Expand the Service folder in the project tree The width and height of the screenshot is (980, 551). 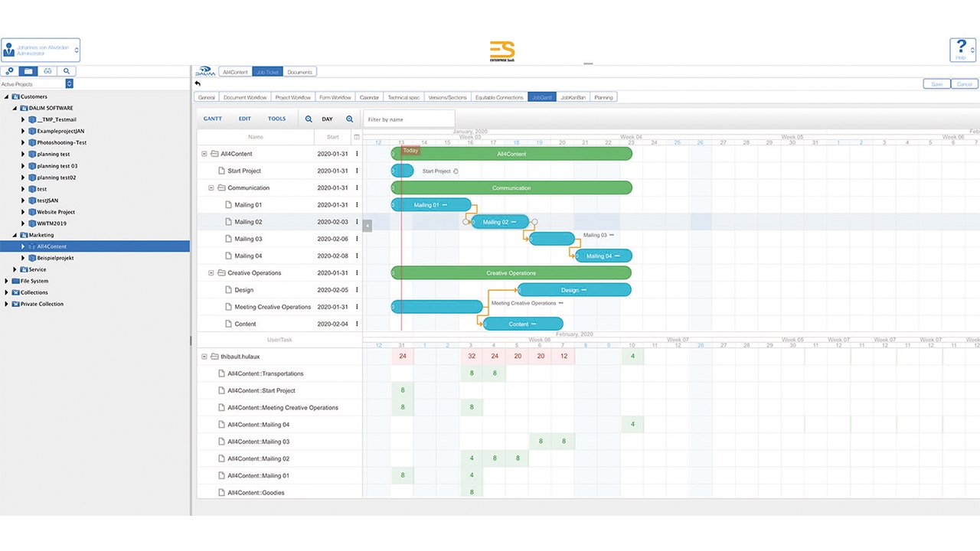point(15,269)
